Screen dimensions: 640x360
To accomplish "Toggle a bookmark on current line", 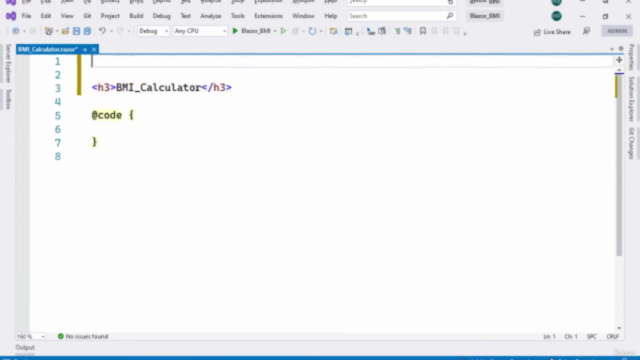I will tap(423, 31).
